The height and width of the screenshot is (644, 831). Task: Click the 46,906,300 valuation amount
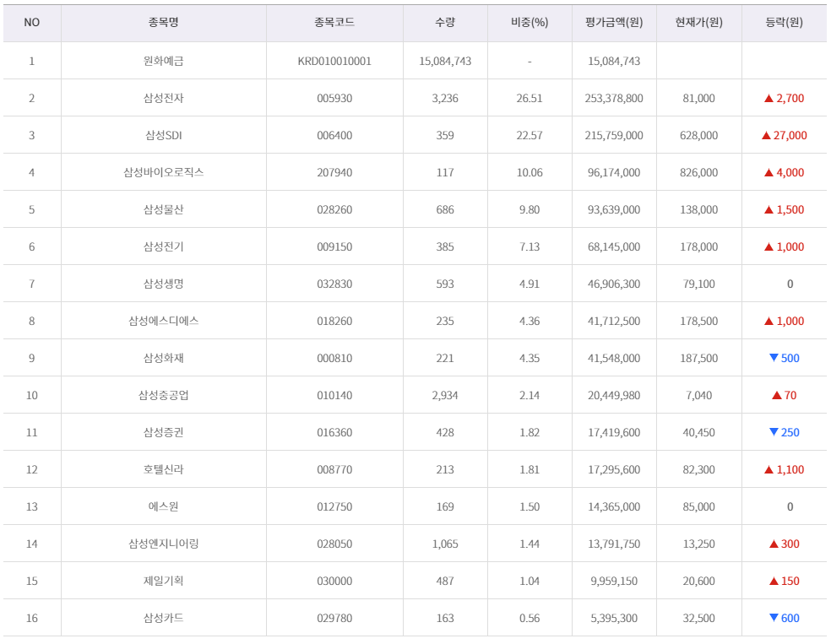[614, 284]
